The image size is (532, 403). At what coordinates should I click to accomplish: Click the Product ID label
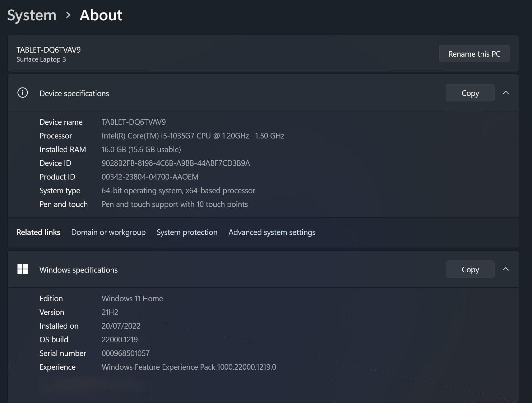coord(57,177)
